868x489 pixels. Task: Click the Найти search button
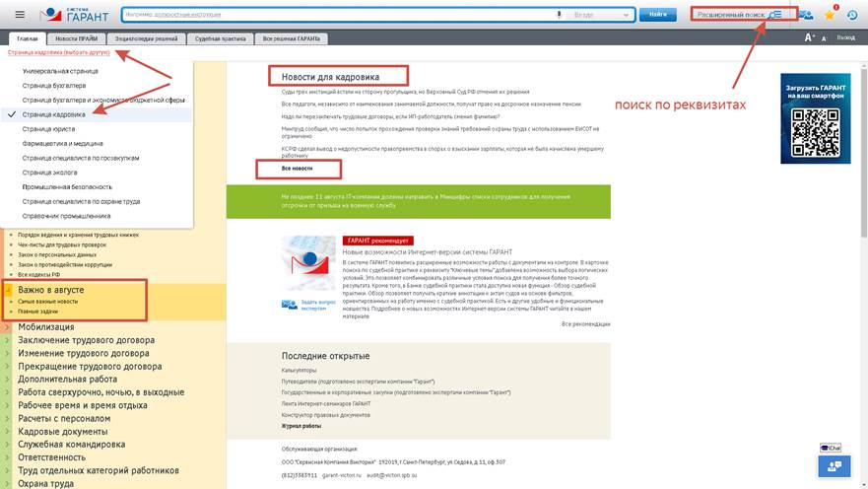(x=657, y=15)
